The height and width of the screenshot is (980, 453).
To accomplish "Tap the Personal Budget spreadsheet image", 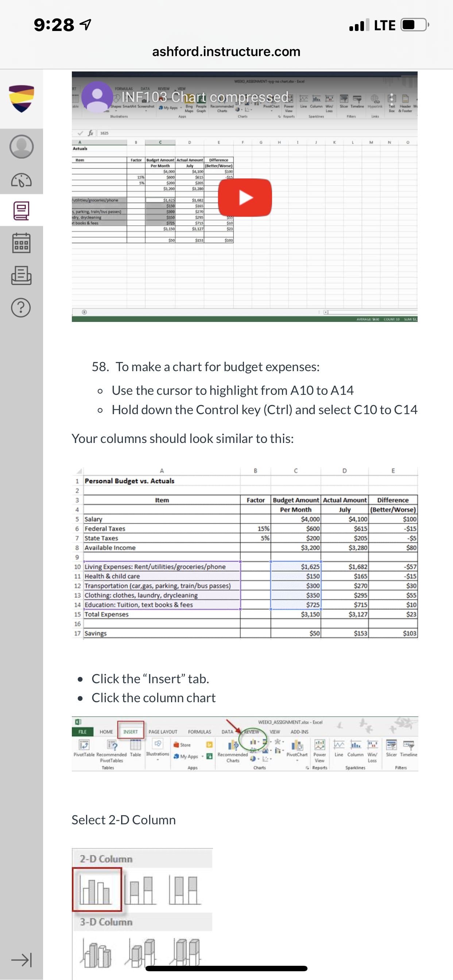I will tap(245, 553).
